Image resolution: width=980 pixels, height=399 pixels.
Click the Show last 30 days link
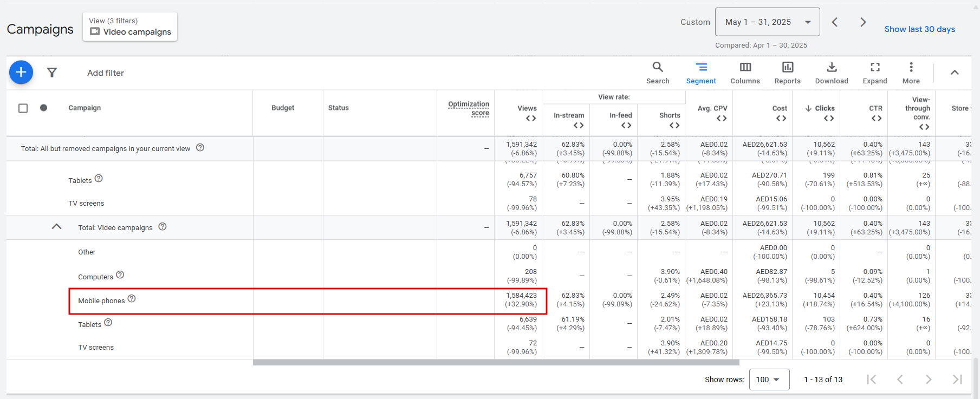point(919,29)
